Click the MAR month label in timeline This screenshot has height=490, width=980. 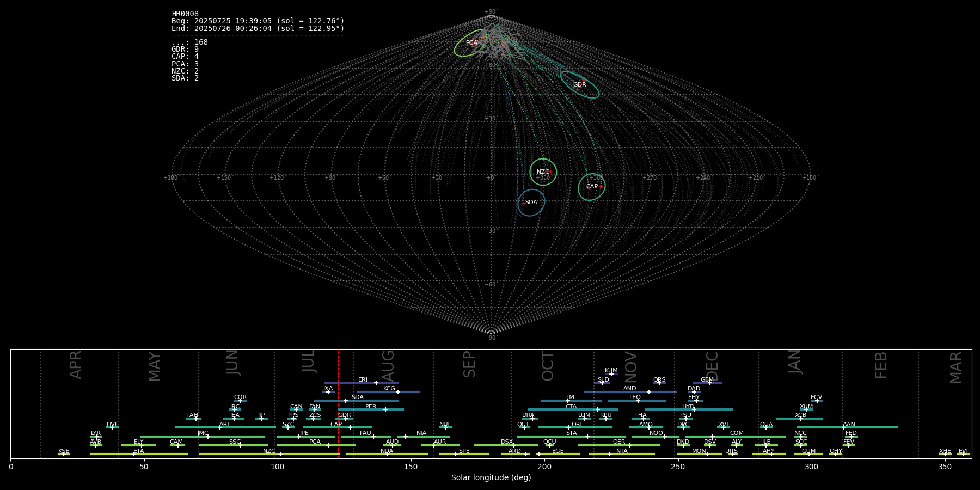956,367
